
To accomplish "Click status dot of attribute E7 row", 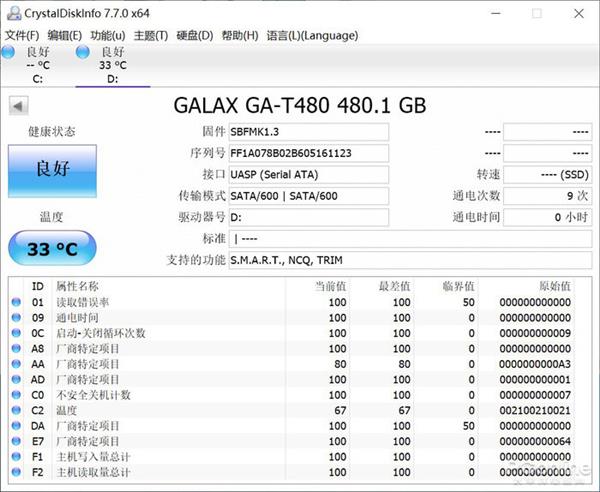I will click(16, 441).
